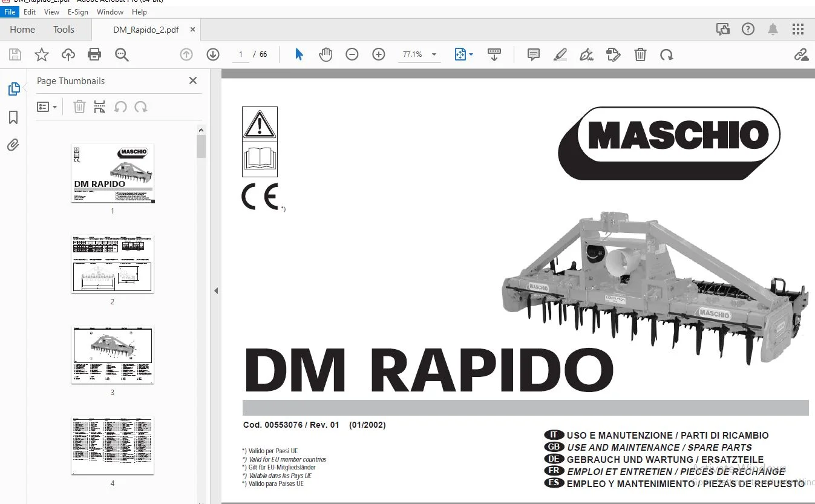Screen dimensions: 815x504
Task: Click the Valid for EU member countries note
Action: tap(284, 460)
